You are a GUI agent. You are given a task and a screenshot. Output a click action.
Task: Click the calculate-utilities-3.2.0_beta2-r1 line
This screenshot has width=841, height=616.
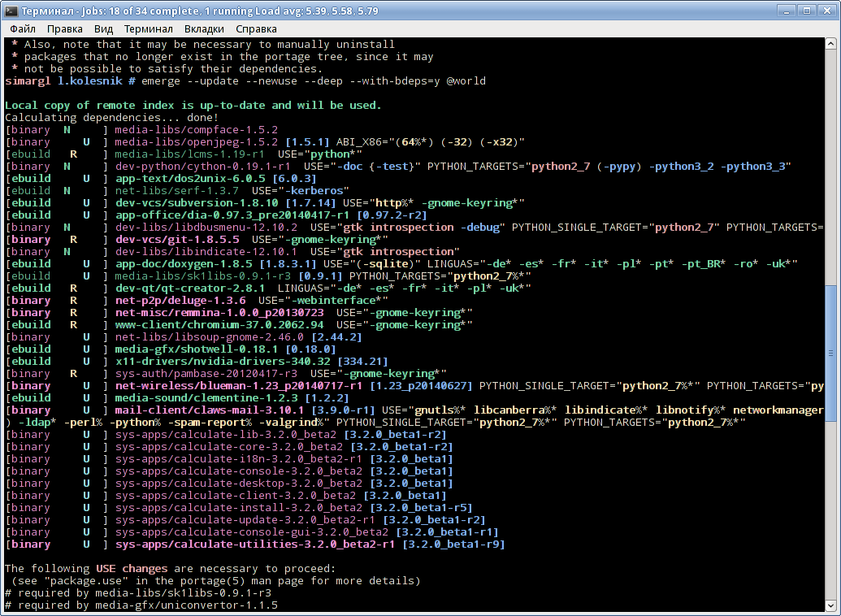click(x=255, y=544)
